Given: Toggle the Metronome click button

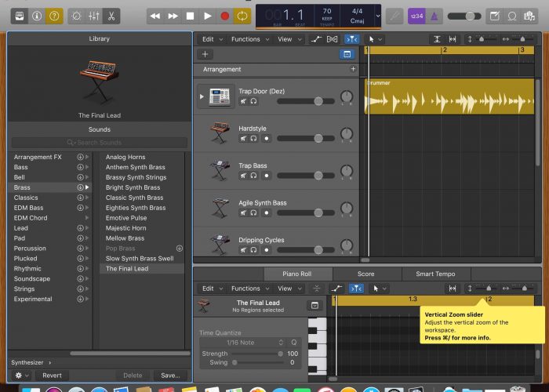Looking at the screenshot, I should tap(434, 16).
